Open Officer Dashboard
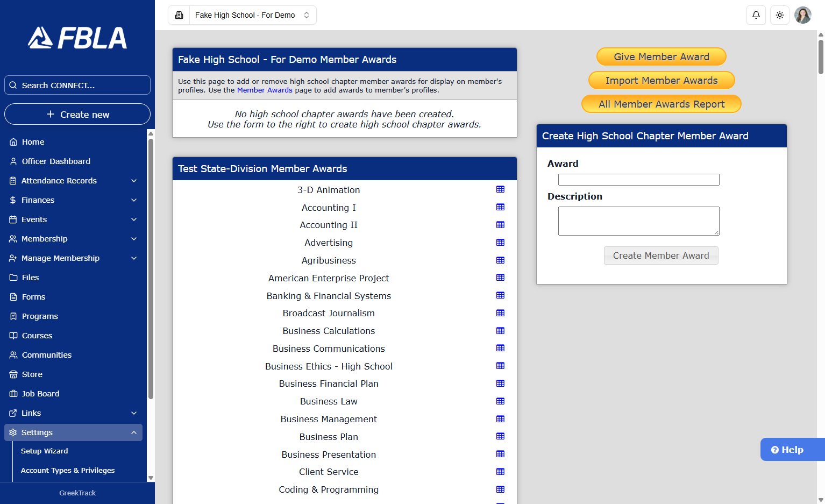825x504 pixels. pyautogui.click(x=73, y=161)
